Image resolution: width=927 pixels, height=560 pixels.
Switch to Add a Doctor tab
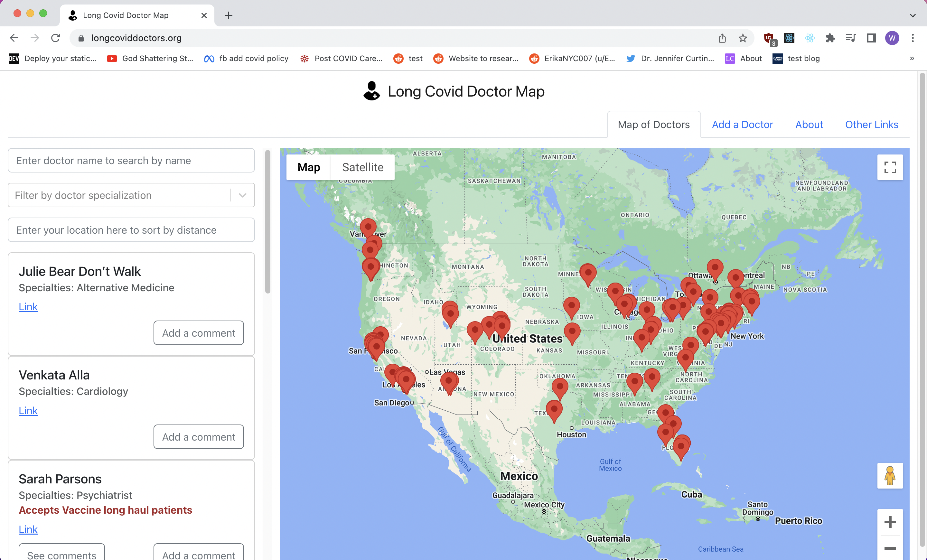click(742, 125)
